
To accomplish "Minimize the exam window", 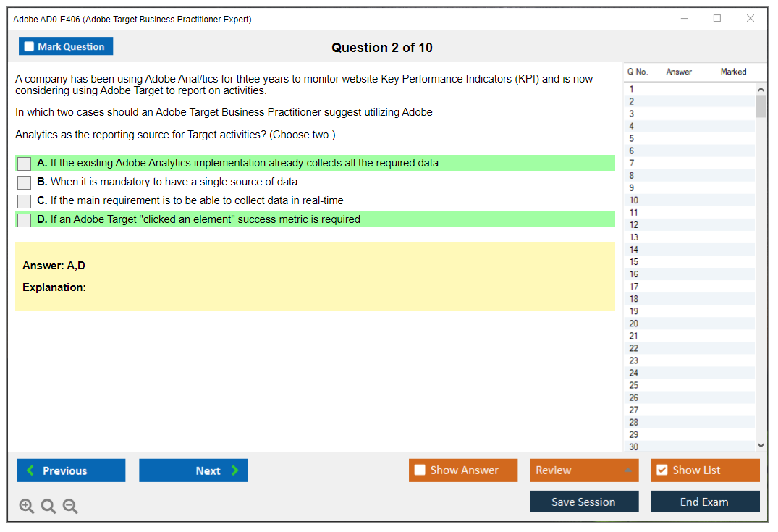I will [684, 19].
